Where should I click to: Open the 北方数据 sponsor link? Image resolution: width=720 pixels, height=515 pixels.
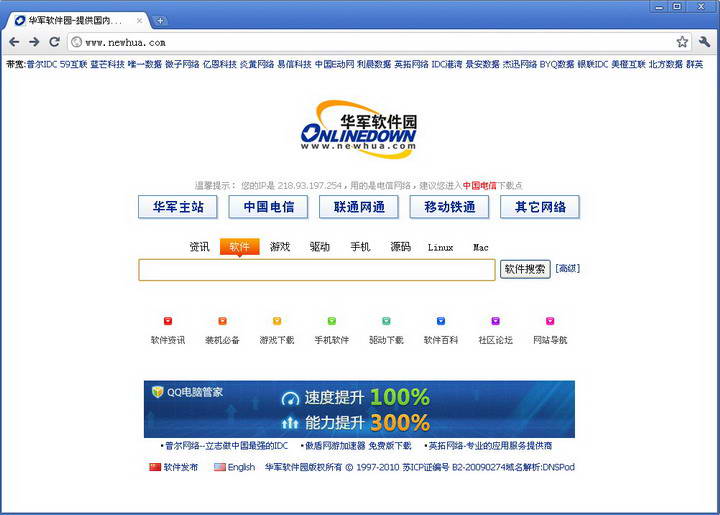coord(666,64)
